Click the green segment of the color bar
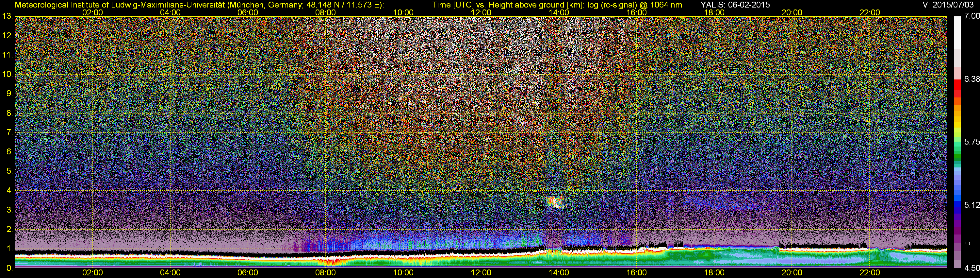 (x=957, y=157)
